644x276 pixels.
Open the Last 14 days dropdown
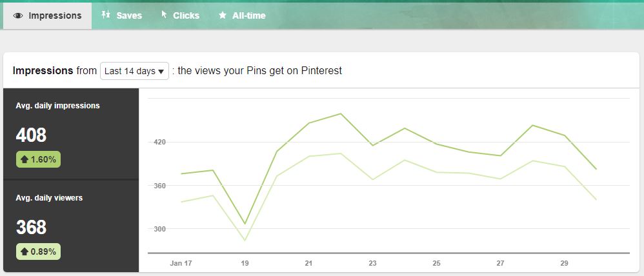coord(134,71)
